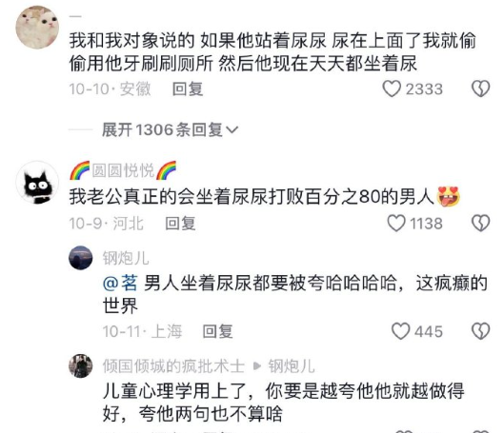
Task: Open 钢炮儿 name after reply arrow
Action: [x=292, y=366]
